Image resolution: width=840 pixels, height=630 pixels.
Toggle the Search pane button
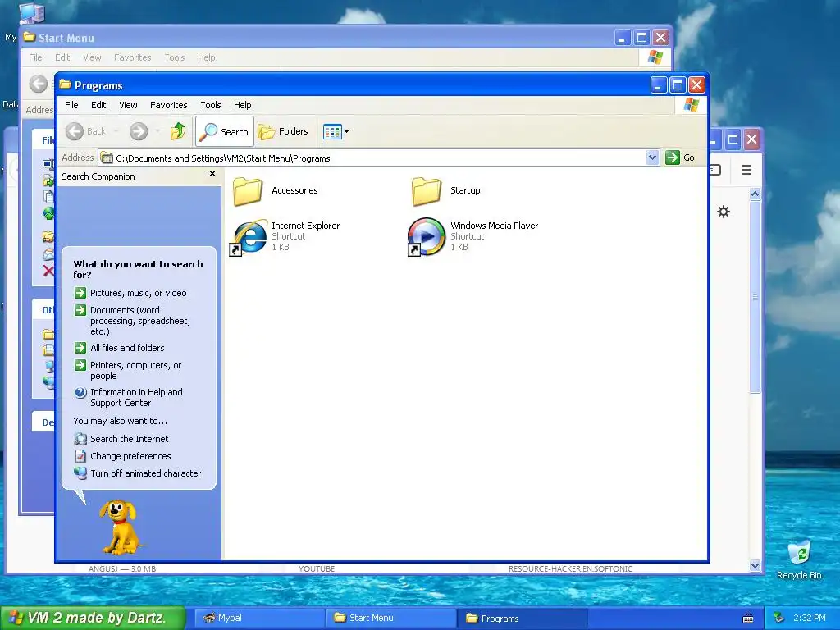[x=225, y=131]
